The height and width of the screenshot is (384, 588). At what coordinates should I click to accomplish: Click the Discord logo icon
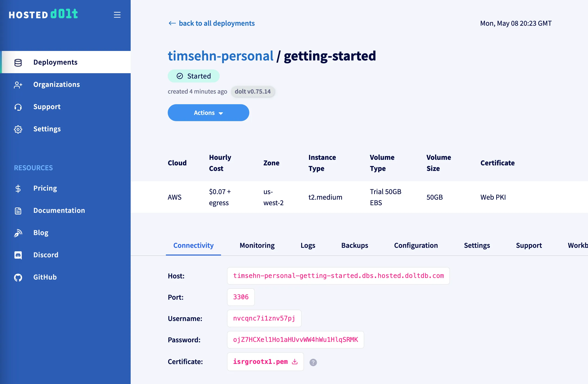pyautogui.click(x=18, y=255)
